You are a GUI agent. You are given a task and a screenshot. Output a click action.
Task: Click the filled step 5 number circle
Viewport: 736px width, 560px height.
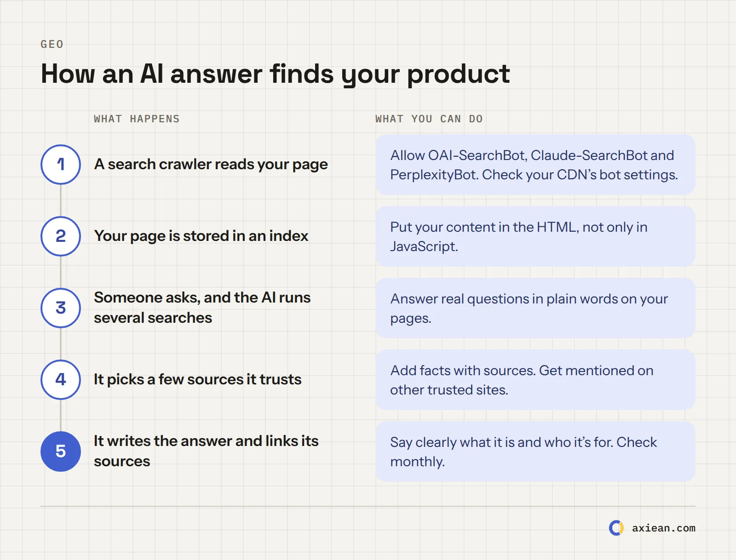coord(61,451)
